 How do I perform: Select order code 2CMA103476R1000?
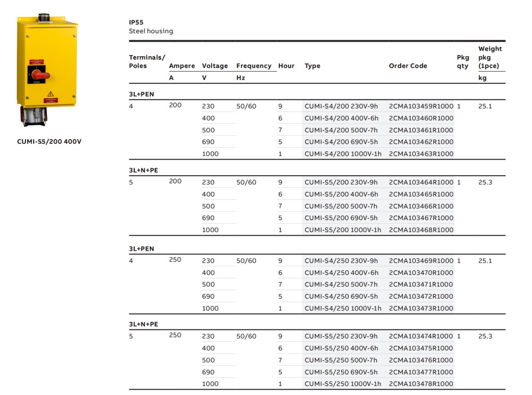pyautogui.click(x=421, y=360)
